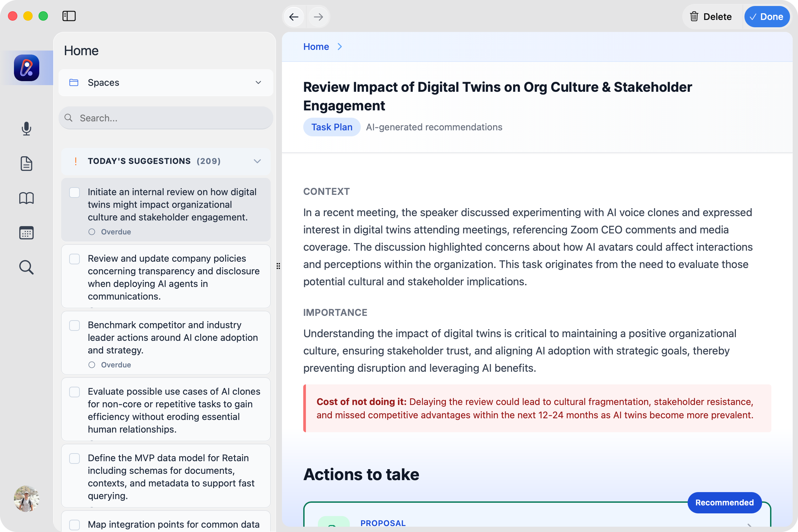798x532 pixels.
Task: Open the documents icon in sidebar
Action: [27, 164]
